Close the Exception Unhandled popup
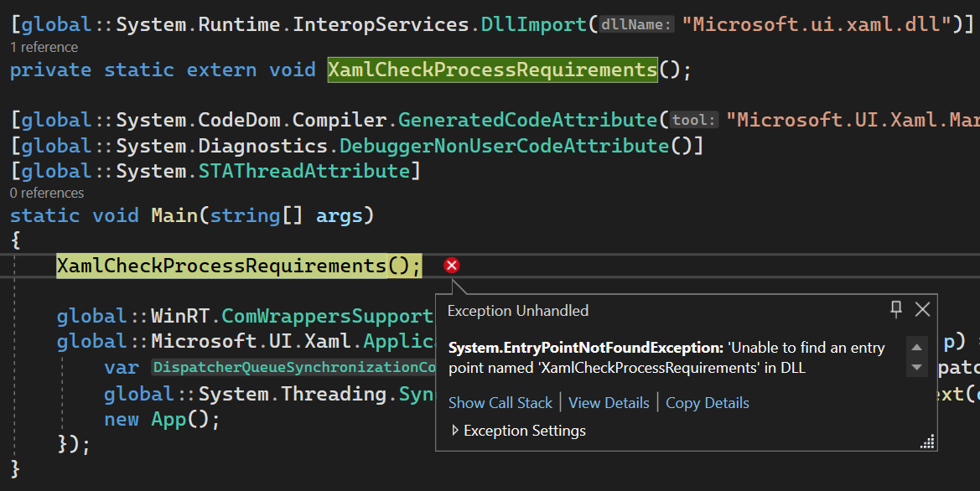This screenshot has height=491, width=980. point(922,309)
